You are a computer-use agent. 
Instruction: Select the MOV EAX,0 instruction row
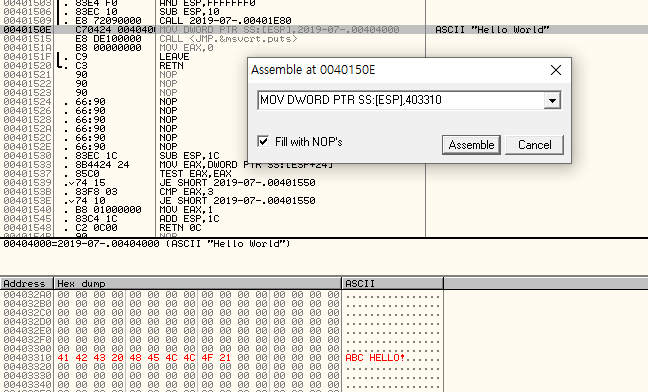tap(186, 48)
